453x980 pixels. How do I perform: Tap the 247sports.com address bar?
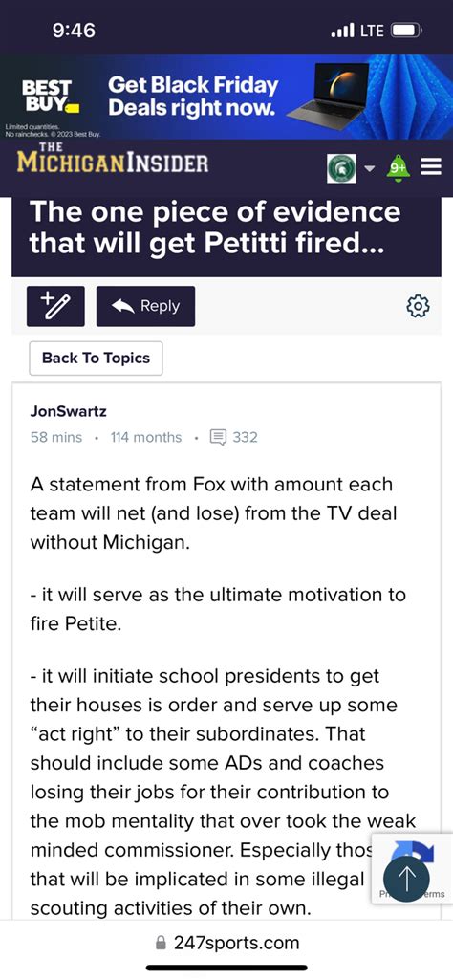[x=226, y=943]
